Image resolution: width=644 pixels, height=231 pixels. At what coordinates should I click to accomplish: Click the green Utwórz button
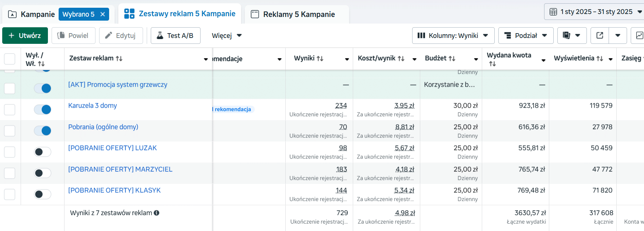[25, 36]
